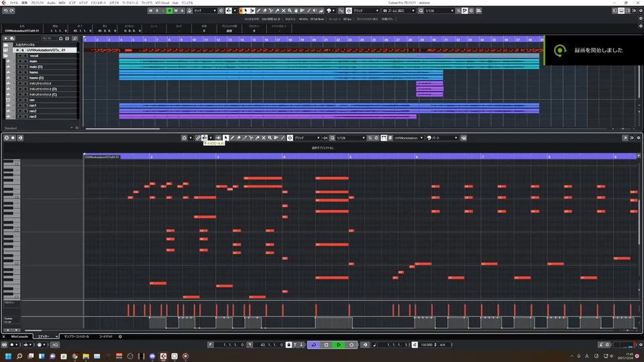644x362 pixels.
Task: Open the project Quantize Preset 1/128 dropdown
Action: click(x=439, y=11)
